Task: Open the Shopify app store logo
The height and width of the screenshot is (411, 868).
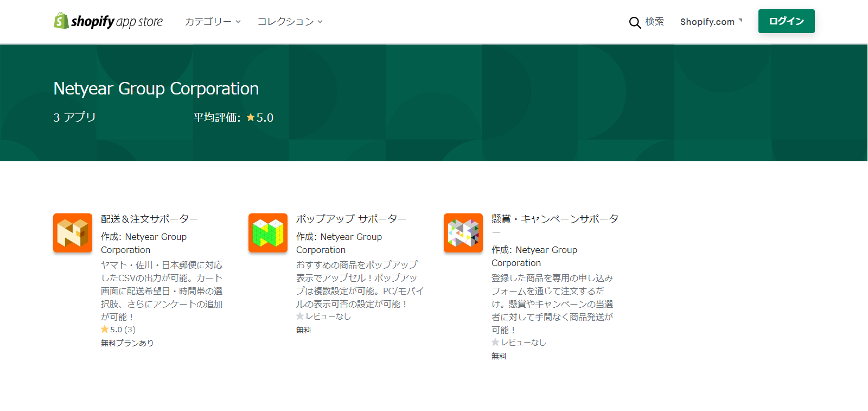Action: point(108,21)
